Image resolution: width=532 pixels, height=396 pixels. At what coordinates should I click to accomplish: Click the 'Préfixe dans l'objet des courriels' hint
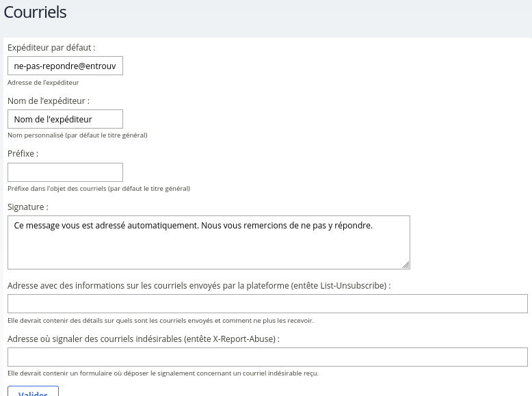point(98,188)
